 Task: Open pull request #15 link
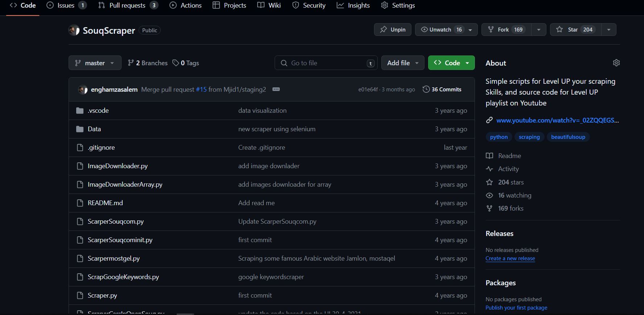[x=201, y=90]
